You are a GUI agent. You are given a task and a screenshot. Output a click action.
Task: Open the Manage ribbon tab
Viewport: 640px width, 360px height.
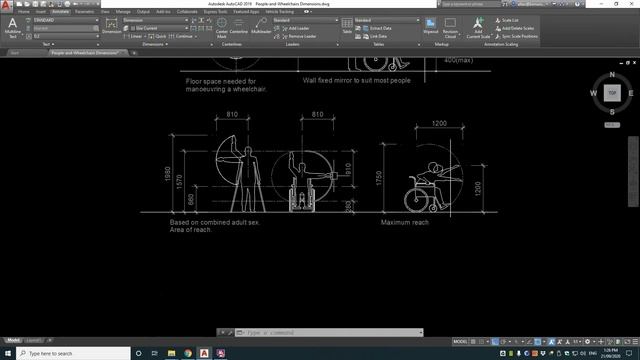[123, 12]
